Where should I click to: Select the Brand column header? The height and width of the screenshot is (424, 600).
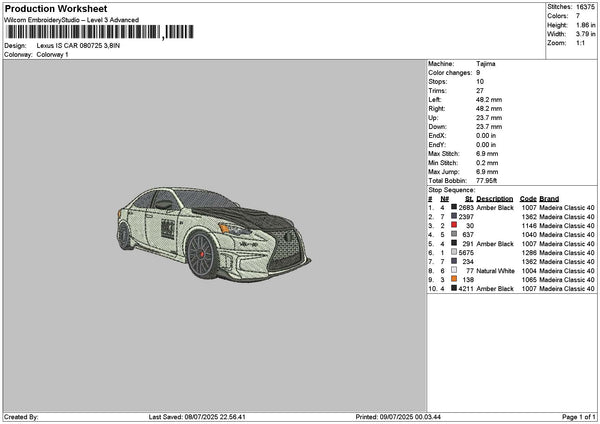coord(550,198)
